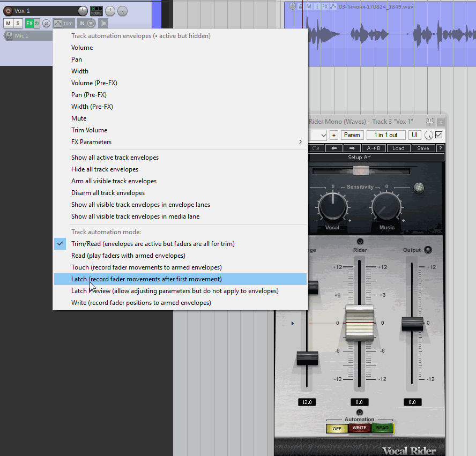Select Latch automation mode
The height and width of the screenshot is (456, 476).
180,279
